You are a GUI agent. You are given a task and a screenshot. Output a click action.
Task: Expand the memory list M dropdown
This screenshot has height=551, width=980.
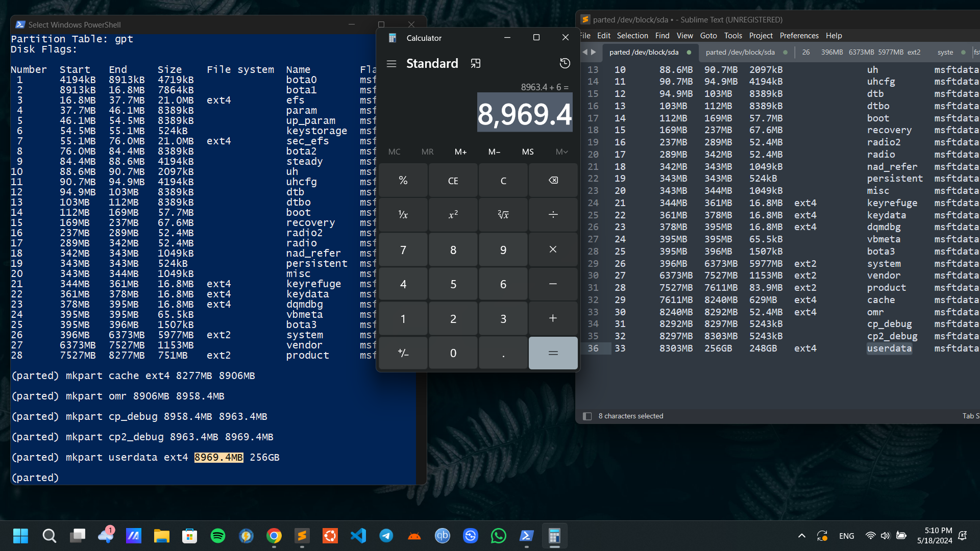point(561,152)
